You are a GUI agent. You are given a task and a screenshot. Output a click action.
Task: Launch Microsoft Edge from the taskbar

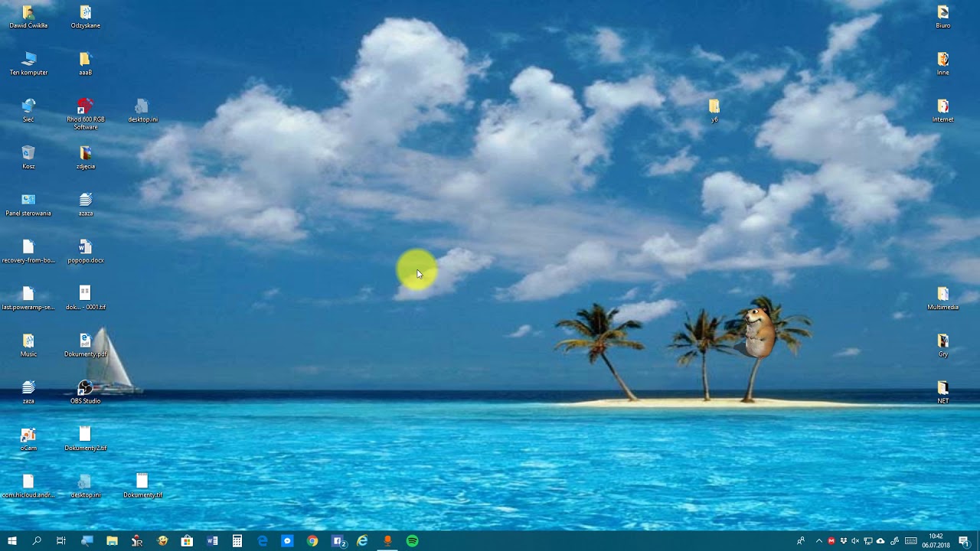(x=263, y=541)
